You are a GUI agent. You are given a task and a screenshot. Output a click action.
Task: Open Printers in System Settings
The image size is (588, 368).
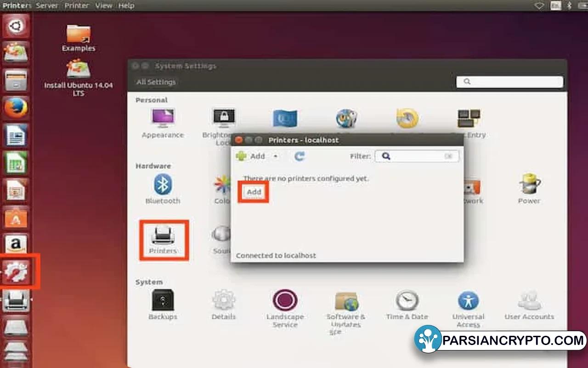(x=163, y=240)
